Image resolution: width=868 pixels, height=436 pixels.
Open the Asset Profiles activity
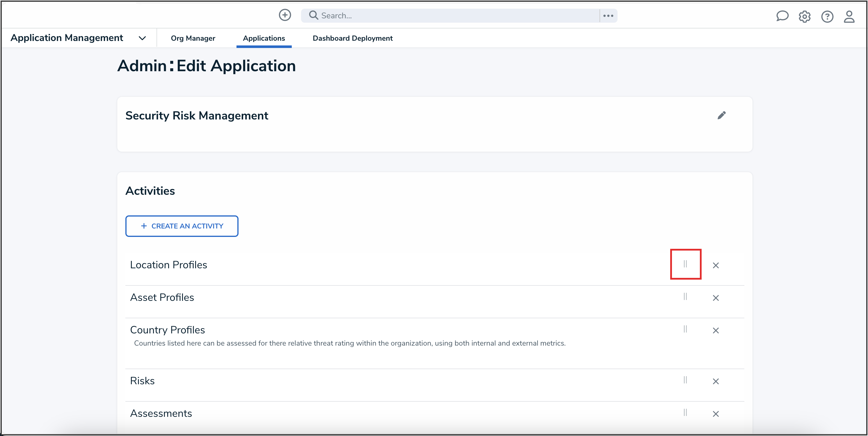point(162,297)
